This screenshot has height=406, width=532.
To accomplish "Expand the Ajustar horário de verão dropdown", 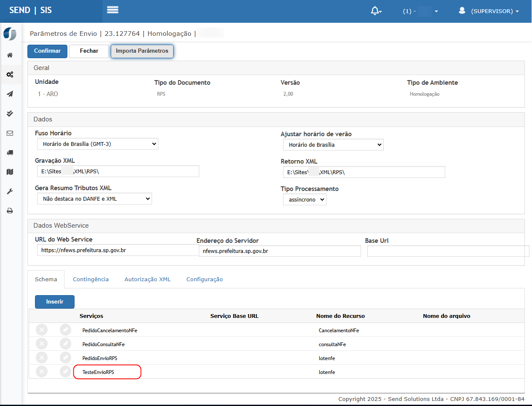I will [333, 145].
